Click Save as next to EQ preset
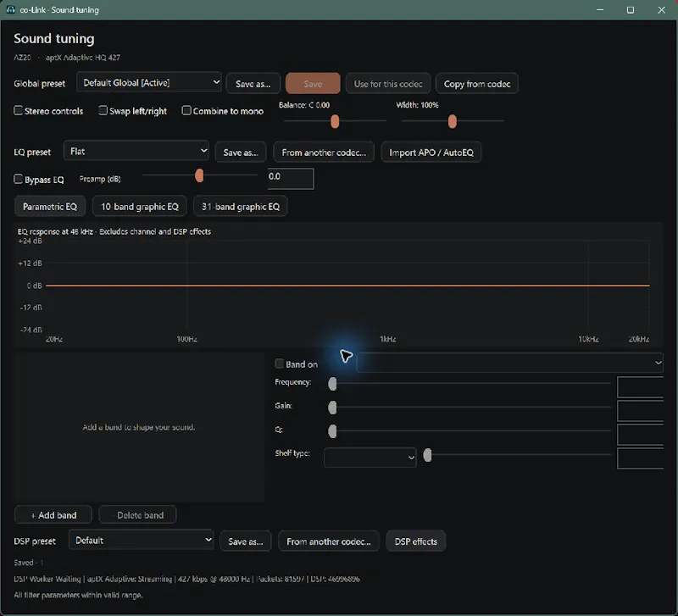The image size is (678, 616). [241, 153]
